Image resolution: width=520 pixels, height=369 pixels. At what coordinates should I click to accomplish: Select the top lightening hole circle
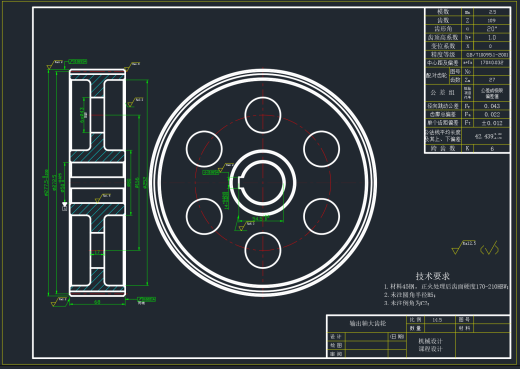263,115
